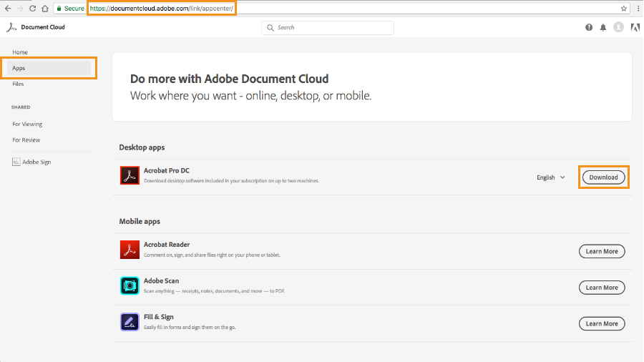The height and width of the screenshot is (362, 644).
Task: Click the Fill & Sign app icon
Action: [x=130, y=322]
